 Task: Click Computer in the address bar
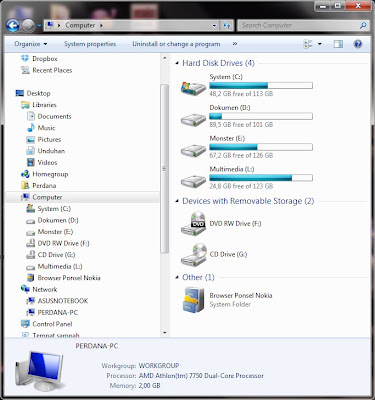click(x=80, y=25)
